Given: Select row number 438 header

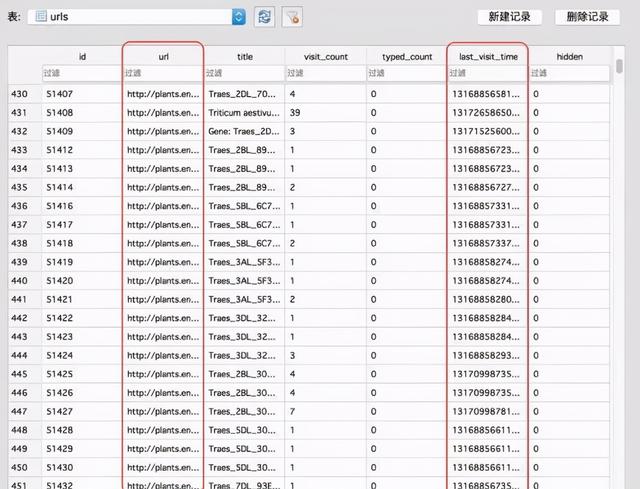Looking at the screenshot, I should [x=25, y=243].
